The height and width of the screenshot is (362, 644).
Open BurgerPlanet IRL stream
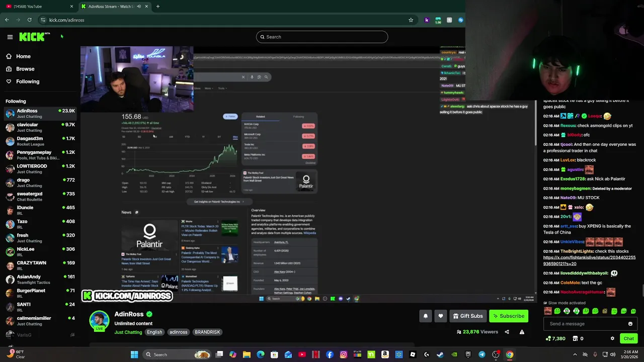point(40,293)
